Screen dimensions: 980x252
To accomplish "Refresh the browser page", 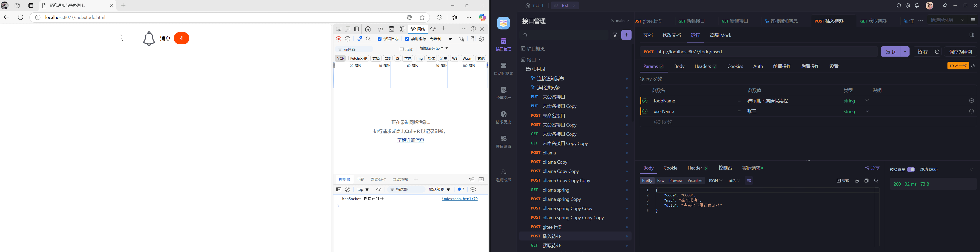I will [21, 17].
